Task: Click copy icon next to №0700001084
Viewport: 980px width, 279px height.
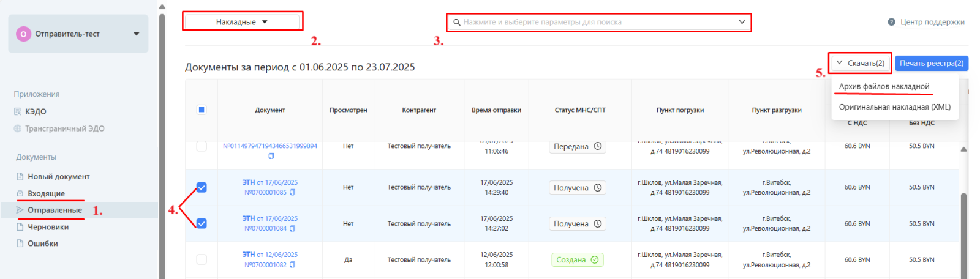Action: pos(292,228)
